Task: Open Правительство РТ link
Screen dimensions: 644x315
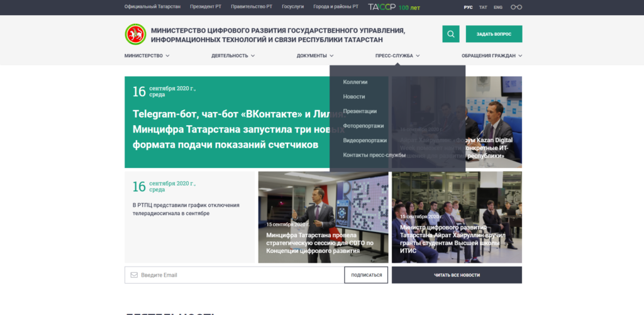Action: tap(252, 8)
